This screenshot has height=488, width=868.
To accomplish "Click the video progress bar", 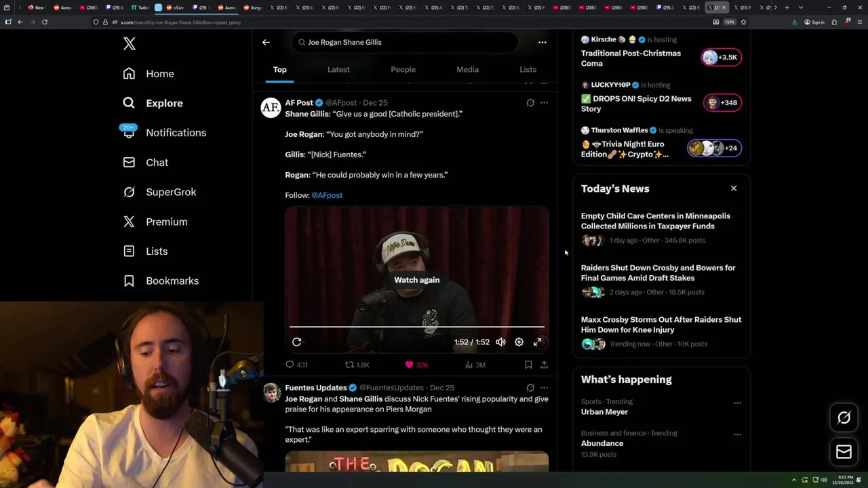I will pyautogui.click(x=417, y=327).
